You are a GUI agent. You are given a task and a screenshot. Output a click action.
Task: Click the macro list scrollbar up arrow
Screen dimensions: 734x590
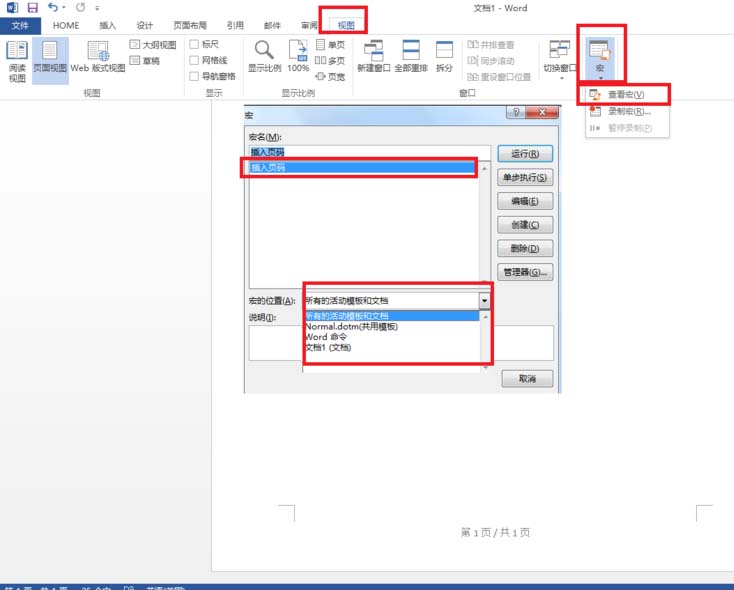tap(484, 168)
